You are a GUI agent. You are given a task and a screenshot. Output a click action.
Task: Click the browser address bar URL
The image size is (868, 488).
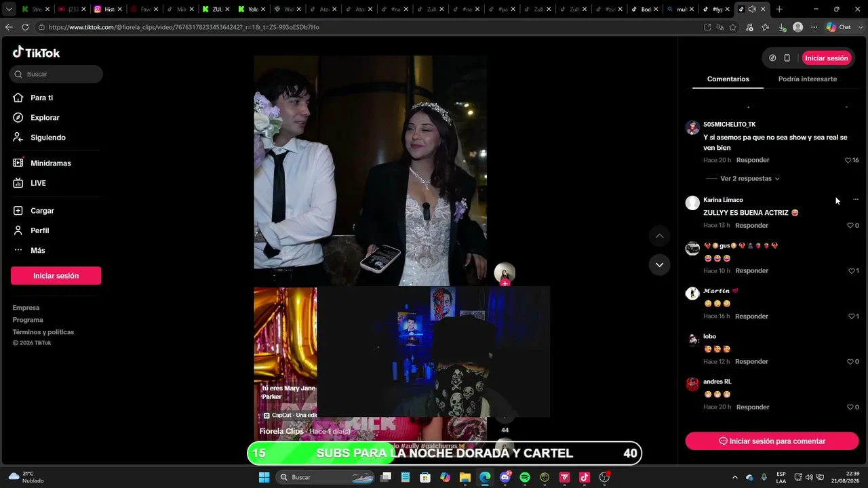click(x=183, y=27)
